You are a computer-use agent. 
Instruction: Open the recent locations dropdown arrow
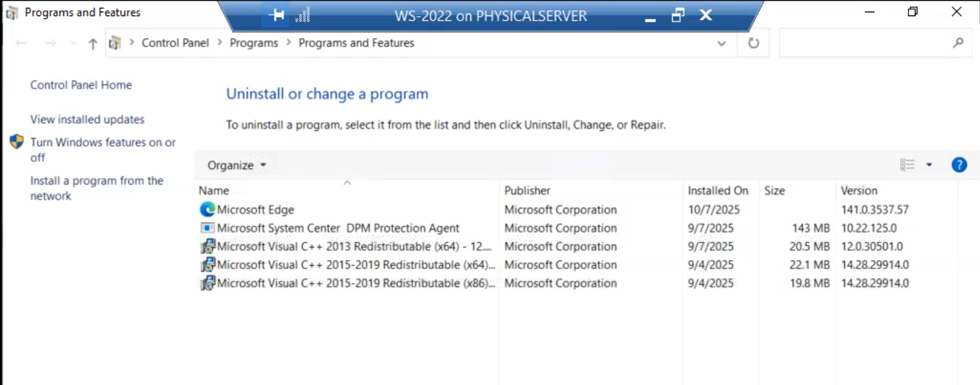[73, 44]
